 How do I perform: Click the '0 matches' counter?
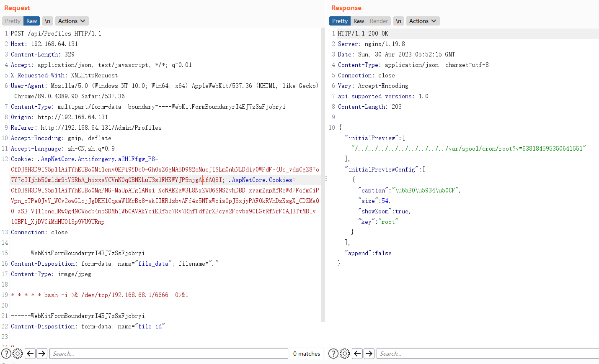point(307,354)
